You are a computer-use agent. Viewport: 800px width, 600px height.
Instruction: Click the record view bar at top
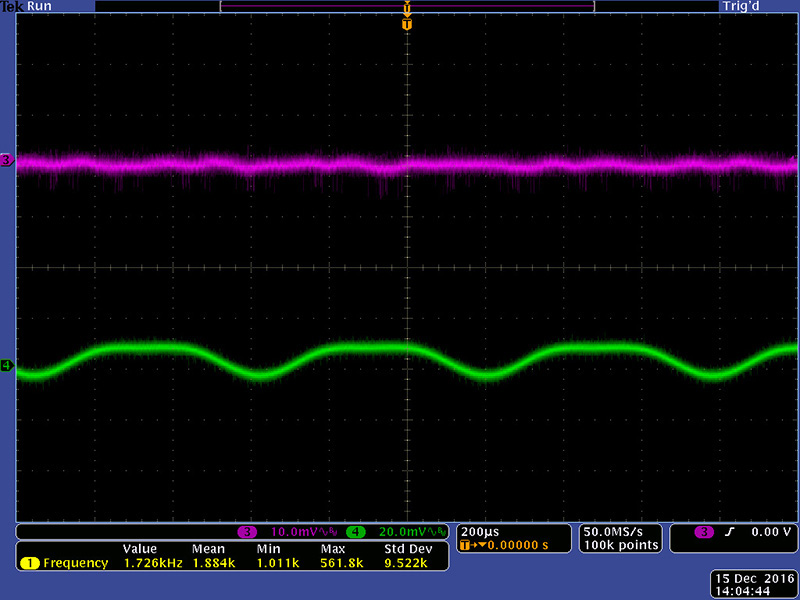(406, 6)
